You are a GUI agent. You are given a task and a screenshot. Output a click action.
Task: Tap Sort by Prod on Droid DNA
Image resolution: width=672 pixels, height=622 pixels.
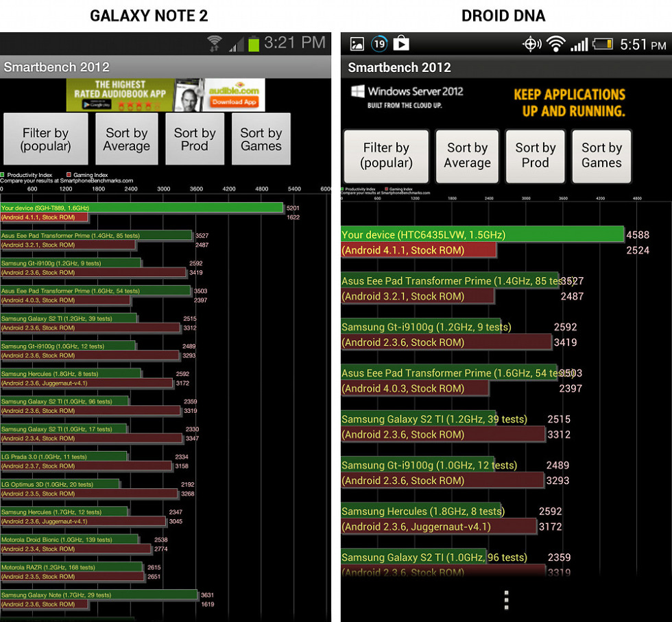coord(536,156)
